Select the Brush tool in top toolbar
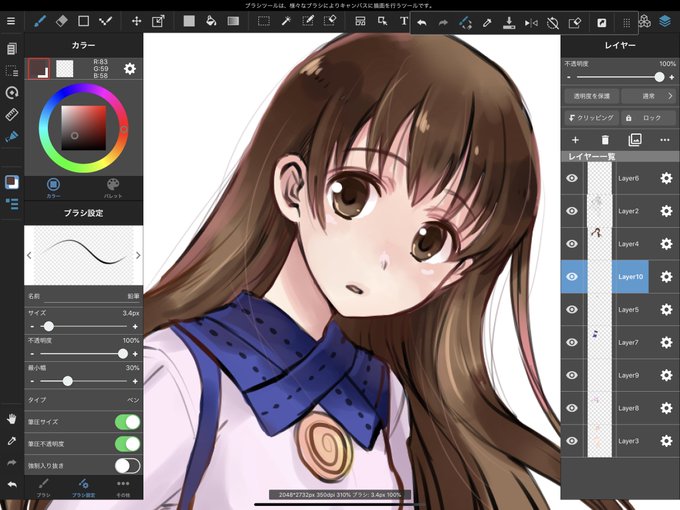Image resolution: width=680 pixels, height=510 pixels. click(x=40, y=21)
